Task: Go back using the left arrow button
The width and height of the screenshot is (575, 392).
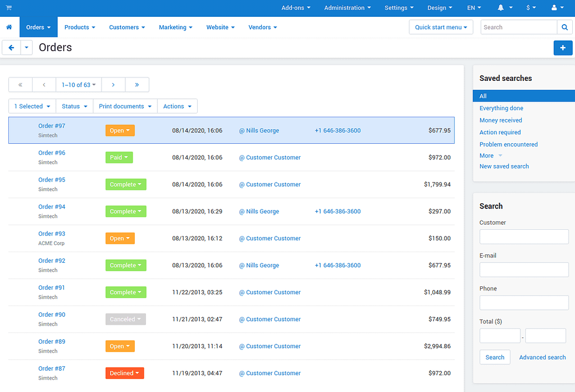Action: (11, 48)
